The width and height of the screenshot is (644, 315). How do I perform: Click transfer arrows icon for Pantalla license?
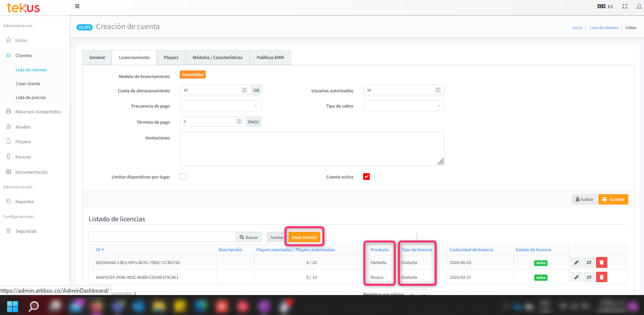(x=589, y=262)
